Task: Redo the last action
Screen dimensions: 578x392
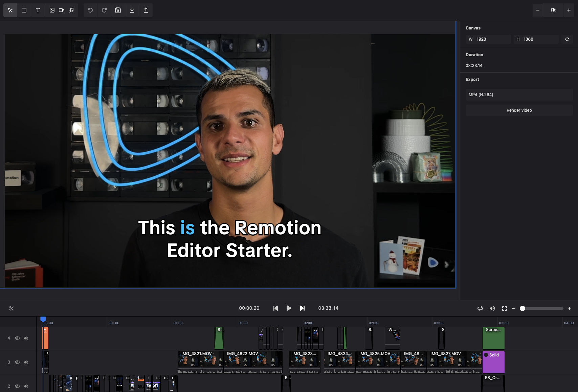Action: (104, 10)
